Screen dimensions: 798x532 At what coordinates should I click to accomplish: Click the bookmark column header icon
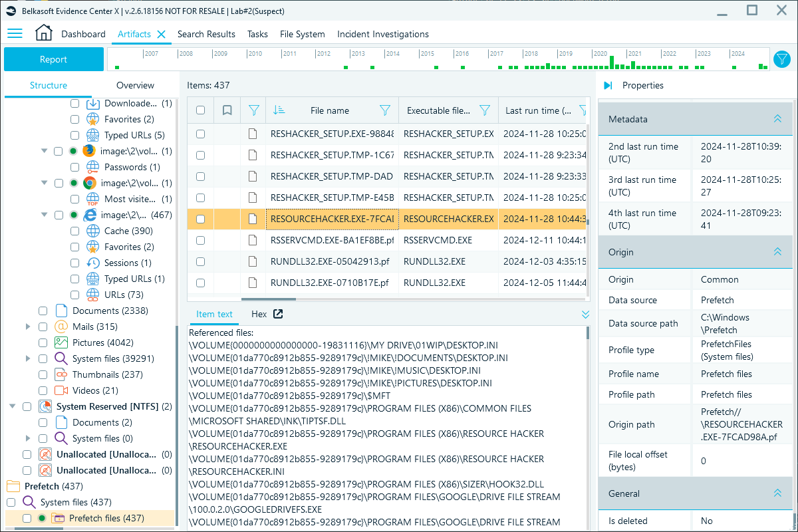(x=227, y=110)
